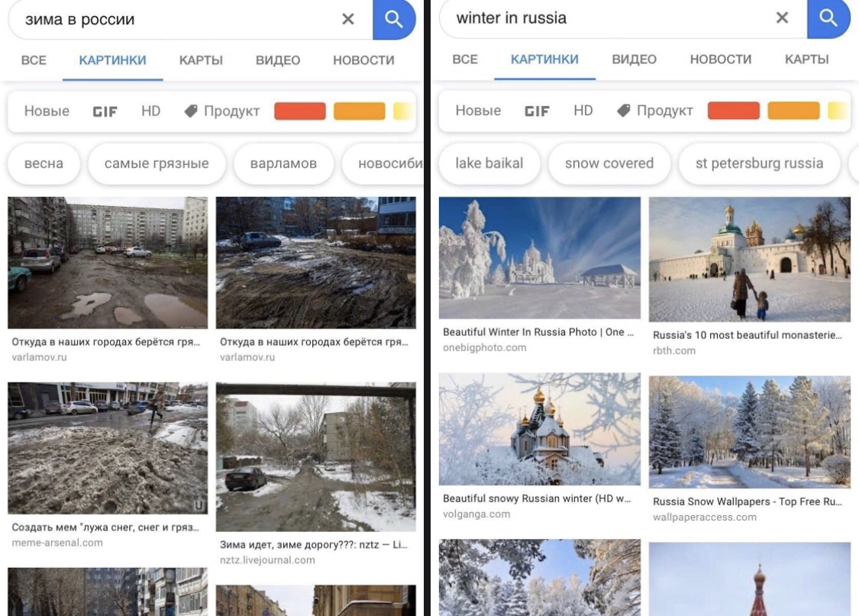Toggle the Новые filter in right panel
This screenshot has width=859, height=616.
click(x=478, y=111)
